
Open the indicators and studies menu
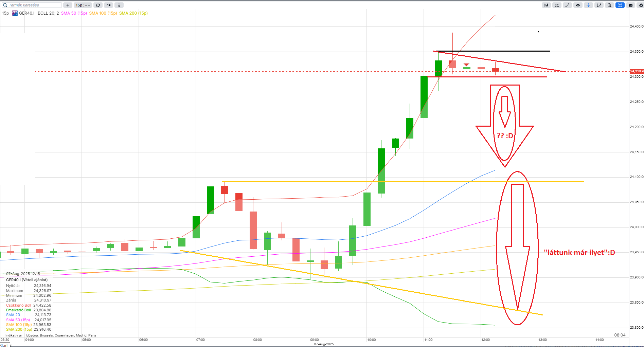tap(557, 5)
